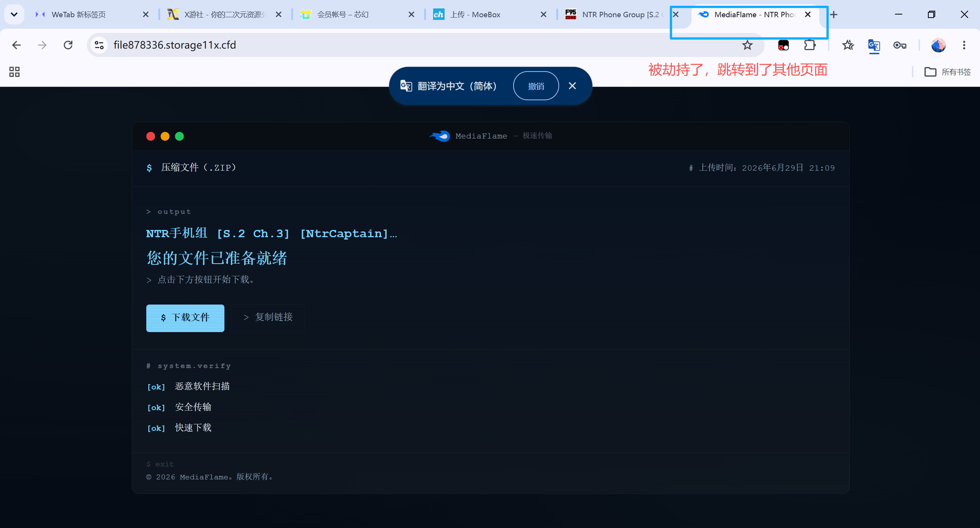Dismiss the translate popup bar
This screenshot has height=528, width=980.
tap(572, 86)
